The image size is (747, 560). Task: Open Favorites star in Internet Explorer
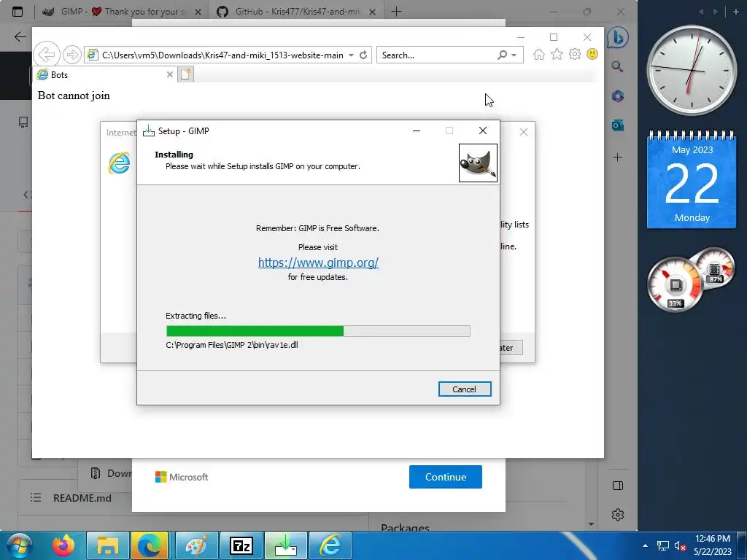click(557, 54)
